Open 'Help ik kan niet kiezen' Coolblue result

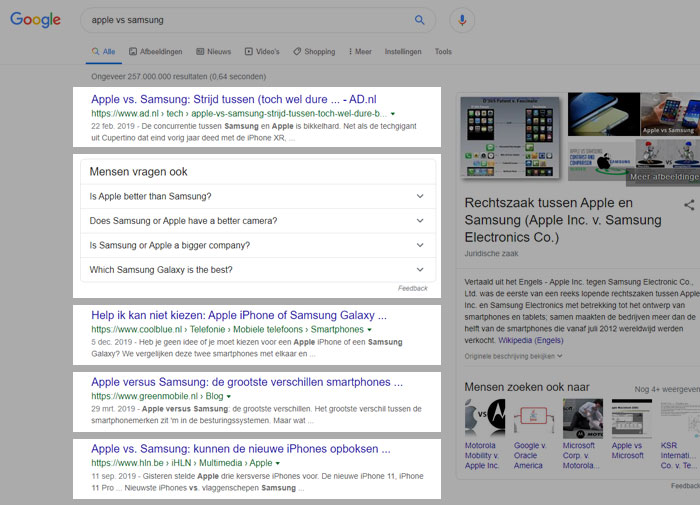click(239, 315)
